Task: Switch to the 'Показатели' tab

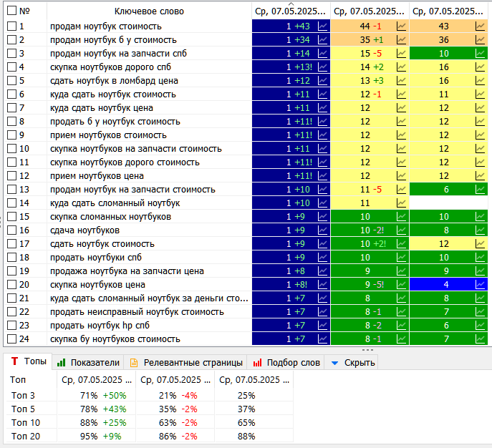Action: (x=88, y=363)
